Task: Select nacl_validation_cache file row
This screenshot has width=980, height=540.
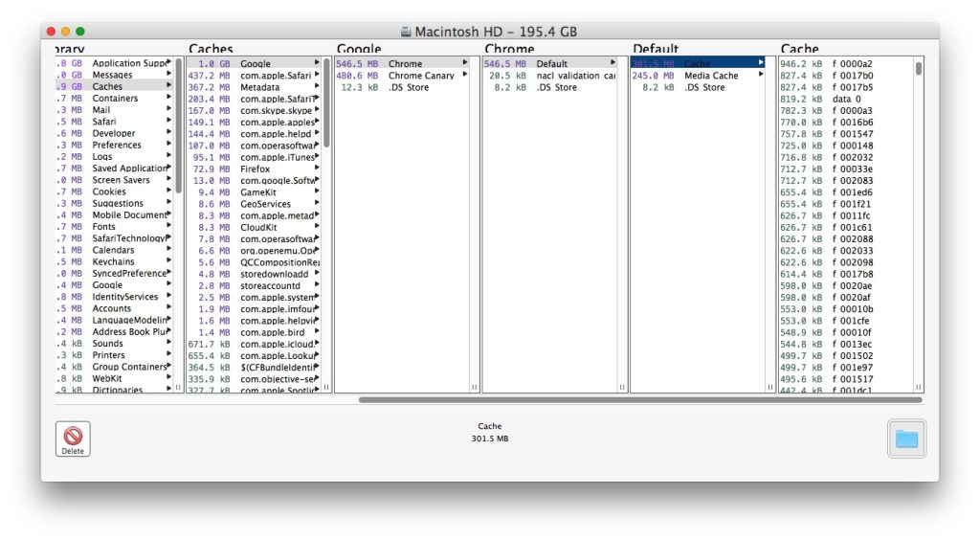Action: (x=550, y=75)
